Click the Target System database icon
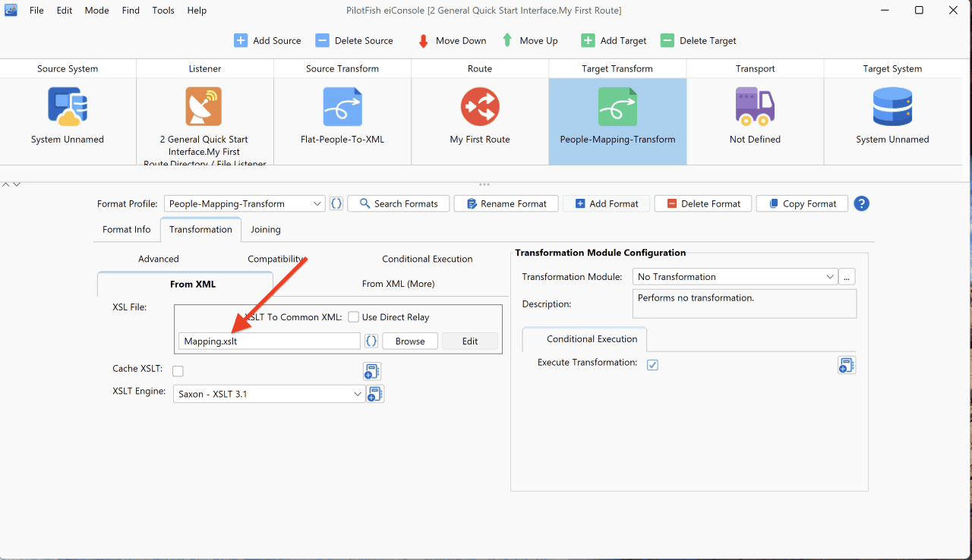This screenshot has width=972, height=560. pos(892,106)
